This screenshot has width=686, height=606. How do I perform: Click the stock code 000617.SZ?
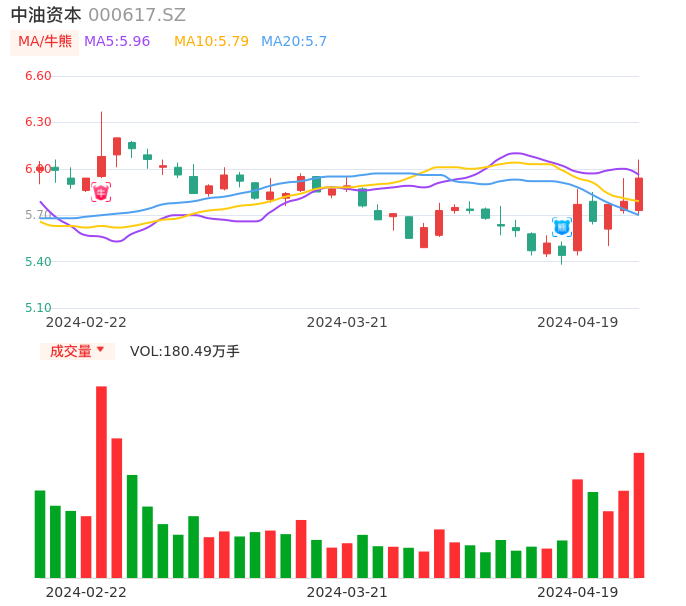pyautogui.click(x=137, y=15)
